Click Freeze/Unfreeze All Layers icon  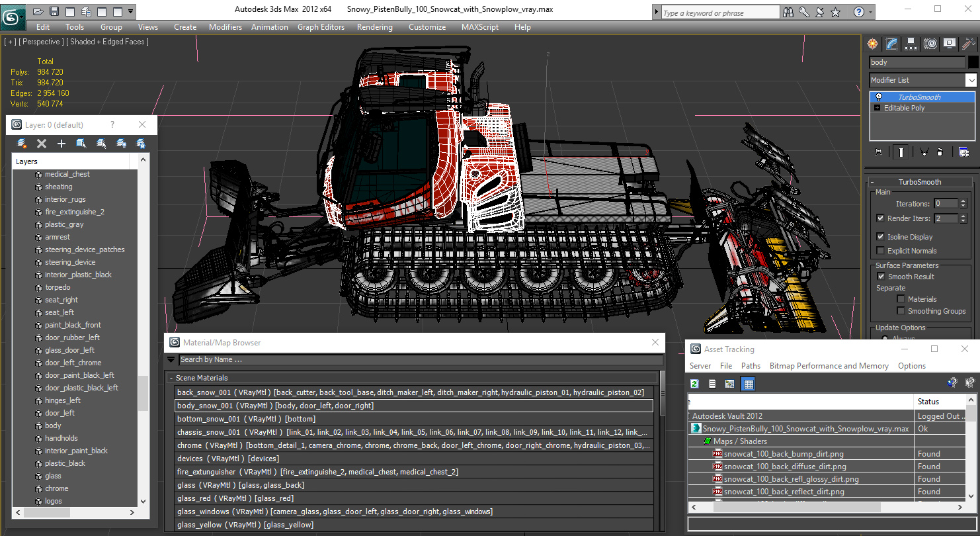(x=141, y=144)
